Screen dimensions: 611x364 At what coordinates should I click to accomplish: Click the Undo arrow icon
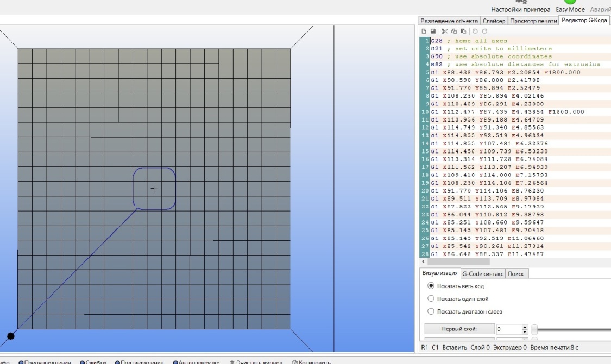pyautogui.click(x=475, y=31)
